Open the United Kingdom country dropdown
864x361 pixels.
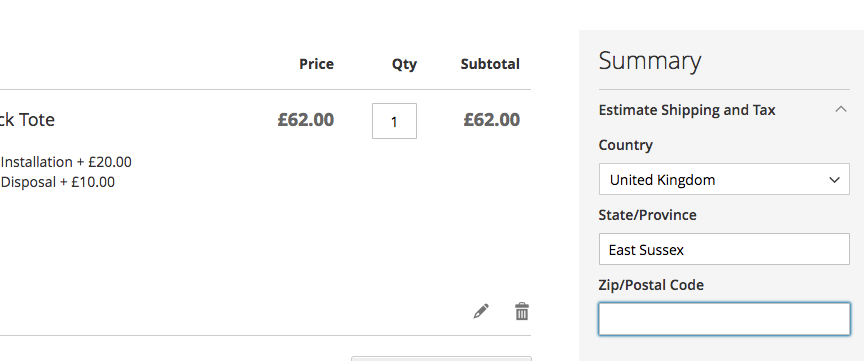click(724, 179)
